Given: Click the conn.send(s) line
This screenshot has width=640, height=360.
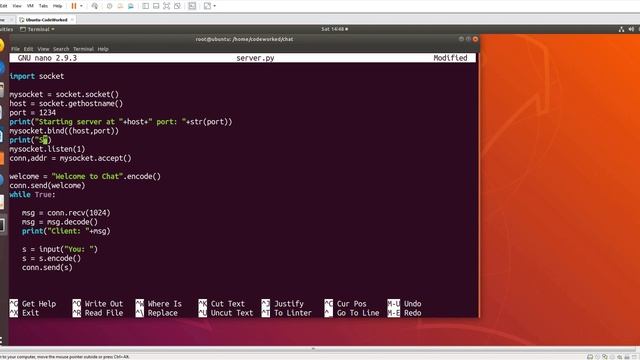Looking at the screenshot, I should [47, 268].
